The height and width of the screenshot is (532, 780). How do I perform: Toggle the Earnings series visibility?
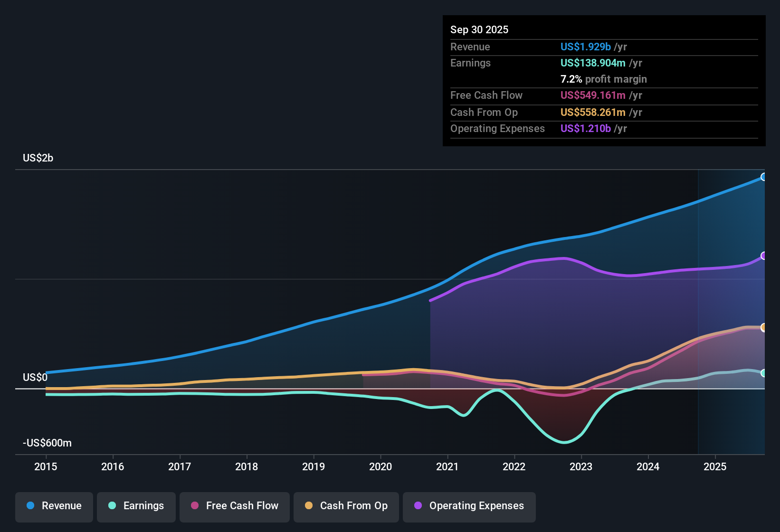[x=136, y=507]
